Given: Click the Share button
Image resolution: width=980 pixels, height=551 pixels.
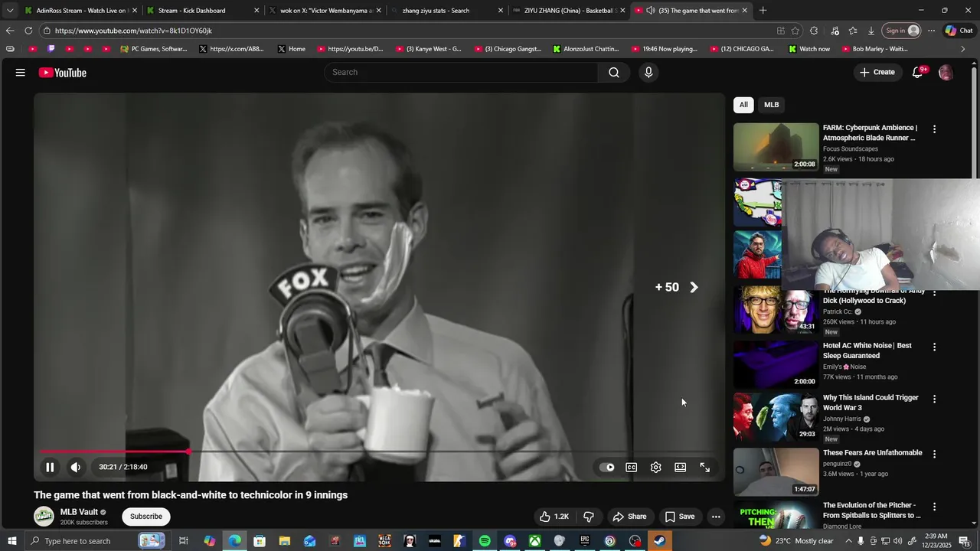Looking at the screenshot, I should pos(629,517).
